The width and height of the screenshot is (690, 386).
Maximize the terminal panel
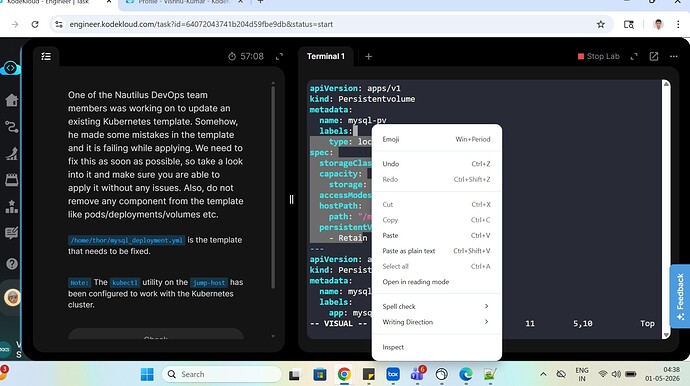click(x=634, y=56)
